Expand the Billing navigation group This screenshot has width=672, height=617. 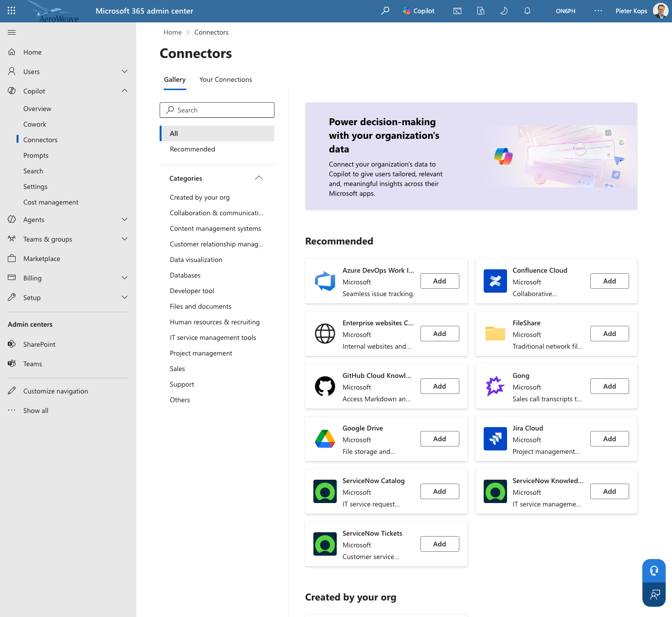tap(125, 278)
